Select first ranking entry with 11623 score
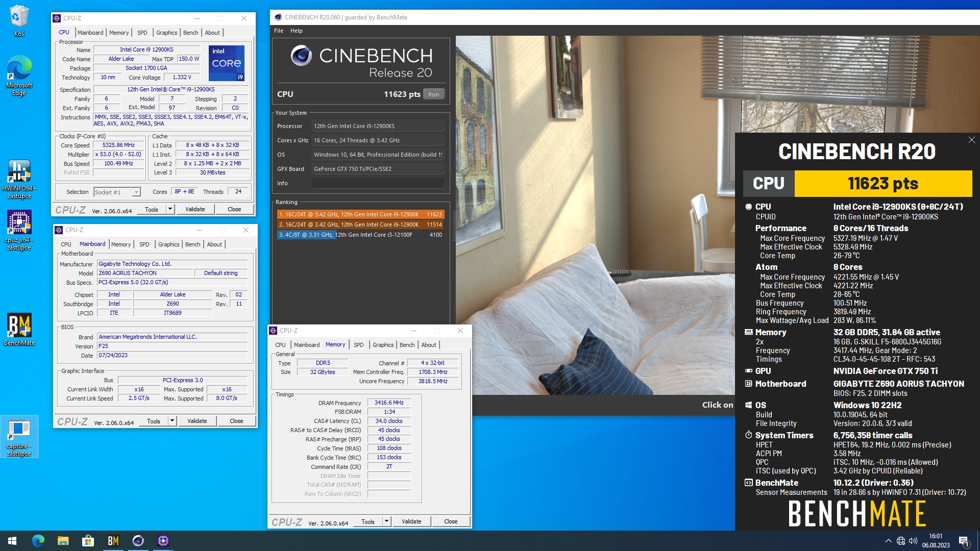The width and height of the screenshot is (980, 551). pyautogui.click(x=360, y=214)
